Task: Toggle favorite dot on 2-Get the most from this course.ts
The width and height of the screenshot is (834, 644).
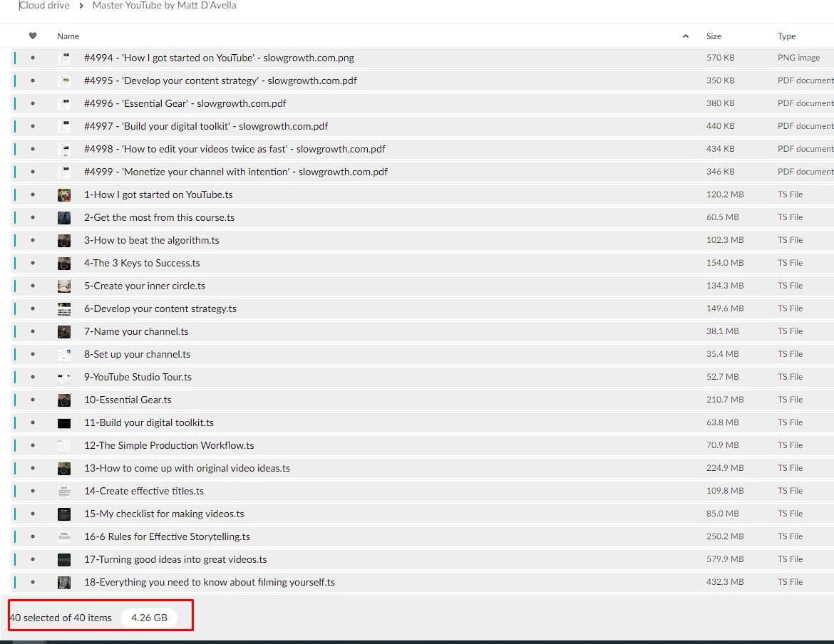Action: (33, 218)
